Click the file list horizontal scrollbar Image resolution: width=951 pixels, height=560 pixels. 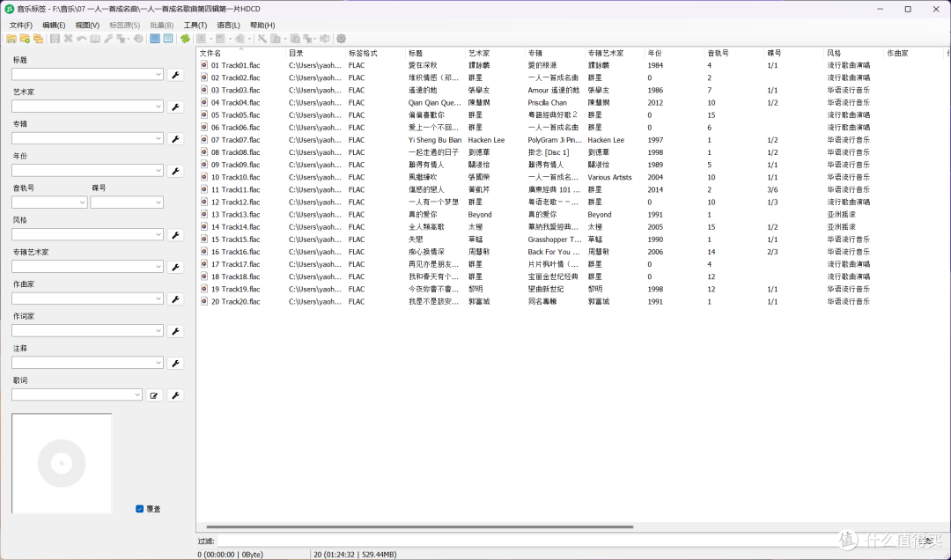[414, 527]
